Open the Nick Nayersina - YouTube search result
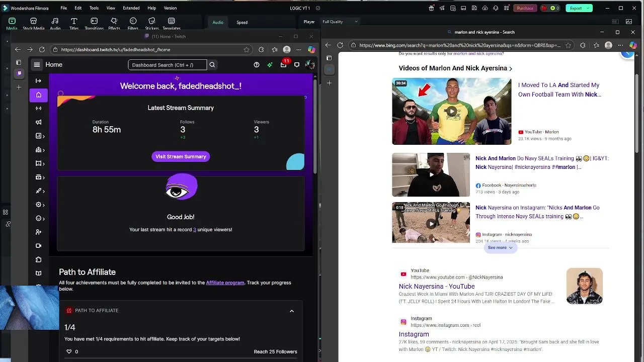 click(x=437, y=286)
